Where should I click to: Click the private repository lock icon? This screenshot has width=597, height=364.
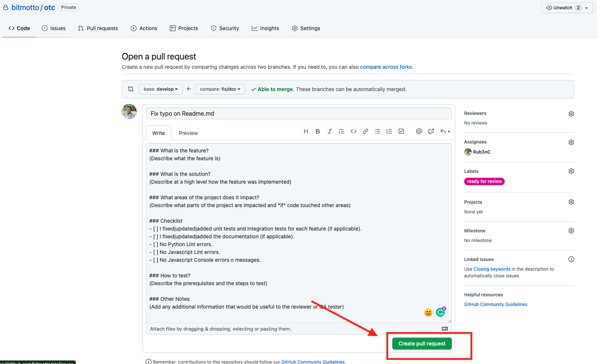(x=6, y=7)
